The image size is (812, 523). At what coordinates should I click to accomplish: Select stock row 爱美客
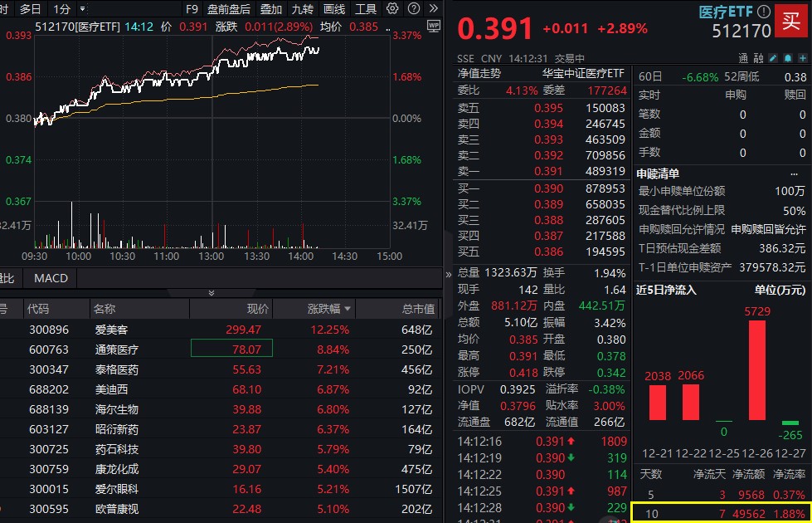[221, 330]
